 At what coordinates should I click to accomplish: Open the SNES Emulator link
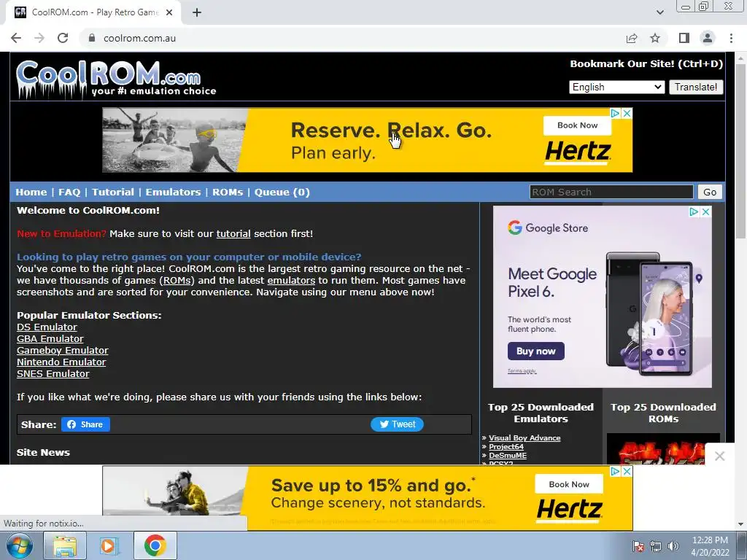coord(53,374)
